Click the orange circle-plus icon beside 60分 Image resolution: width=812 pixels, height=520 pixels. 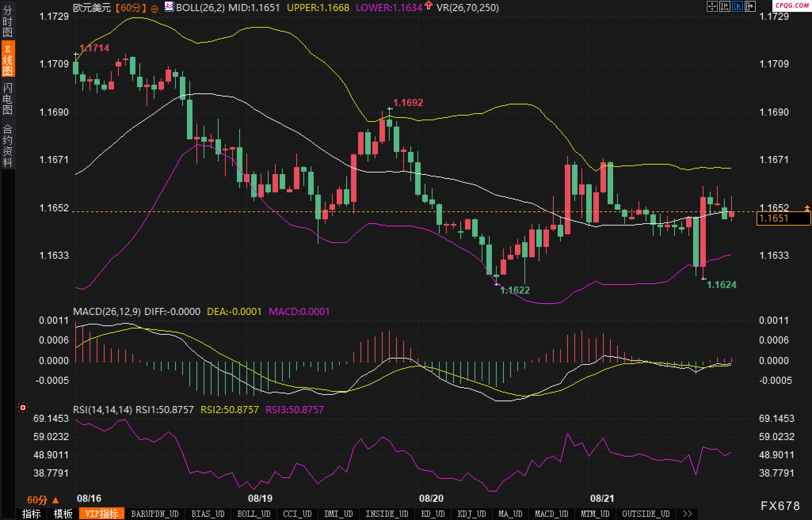pos(155,9)
